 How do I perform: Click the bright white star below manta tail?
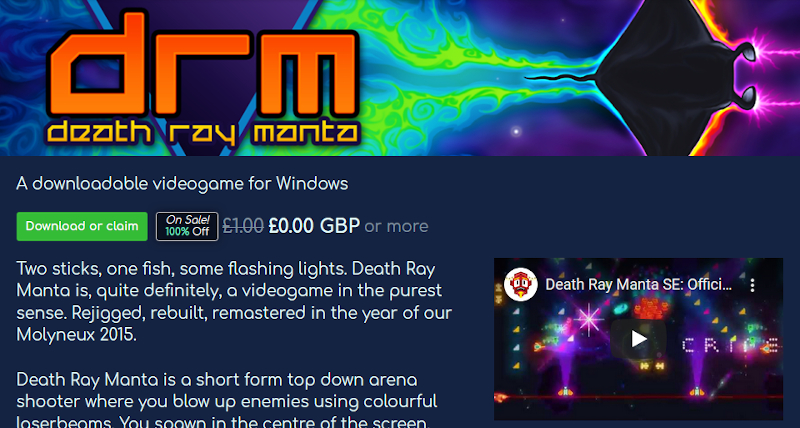coord(516,132)
